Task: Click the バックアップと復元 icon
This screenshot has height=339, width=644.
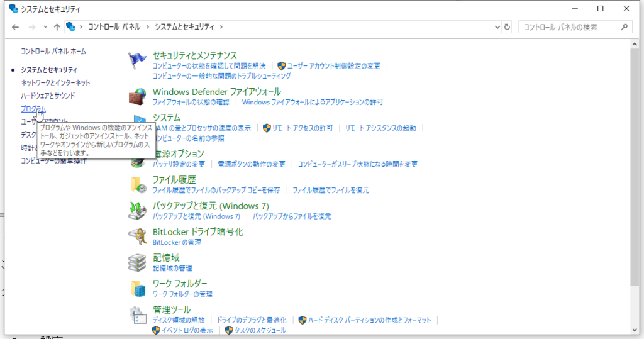Action: (137, 211)
